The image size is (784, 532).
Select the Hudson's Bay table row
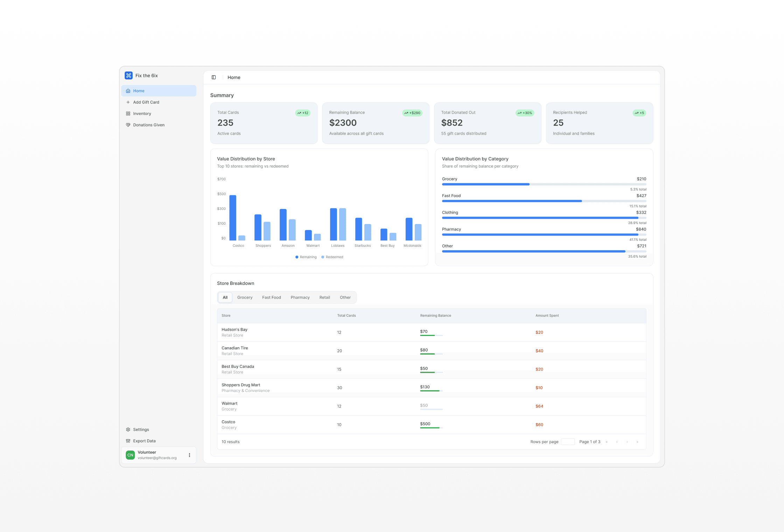coord(432,332)
